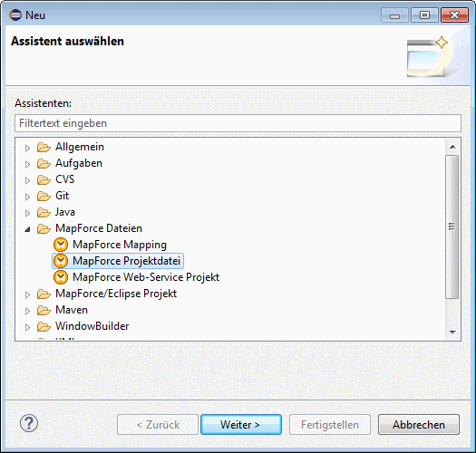The width and height of the screenshot is (476, 453).
Task: Open the help question mark icon
Action: point(29,423)
